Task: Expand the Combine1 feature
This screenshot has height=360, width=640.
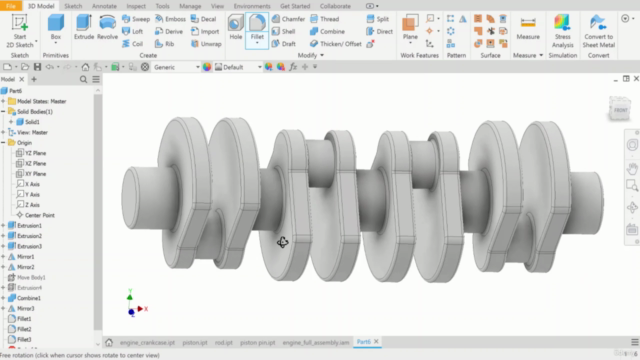Action: coord(3,298)
